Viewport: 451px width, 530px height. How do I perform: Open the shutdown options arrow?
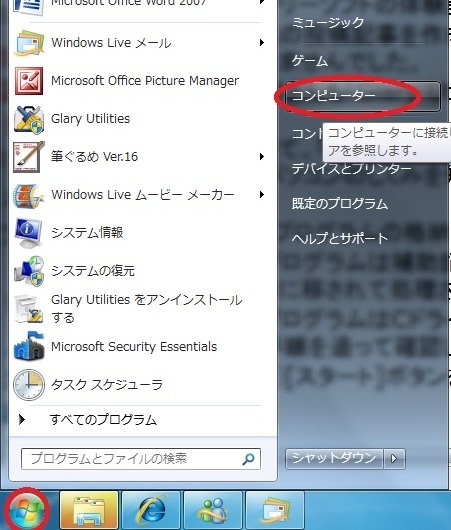[394, 459]
